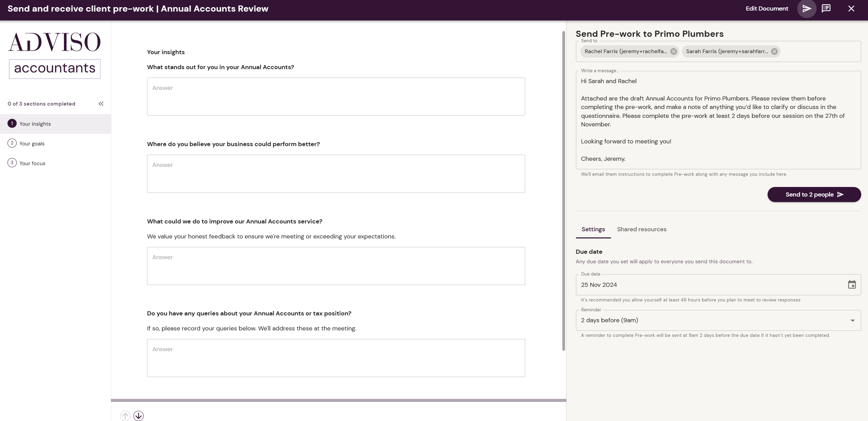The image size is (868, 421).
Task: Switch to Shared resources tab
Action: (x=642, y=229)
